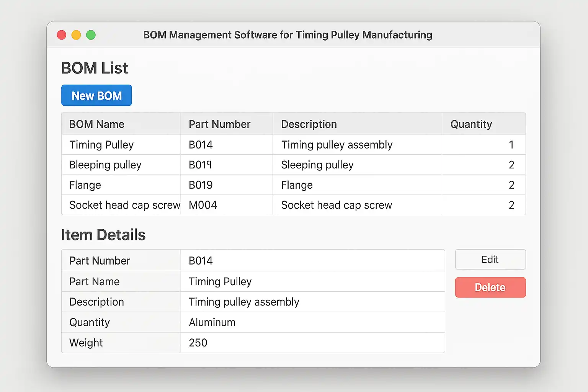The image size is (588, 392).
Task: Click the New BOM button
Action: [x=96, y=95]
